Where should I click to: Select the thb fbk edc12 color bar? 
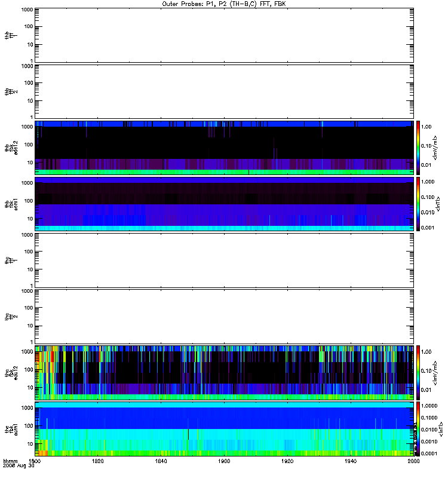(x=418, y=148)
